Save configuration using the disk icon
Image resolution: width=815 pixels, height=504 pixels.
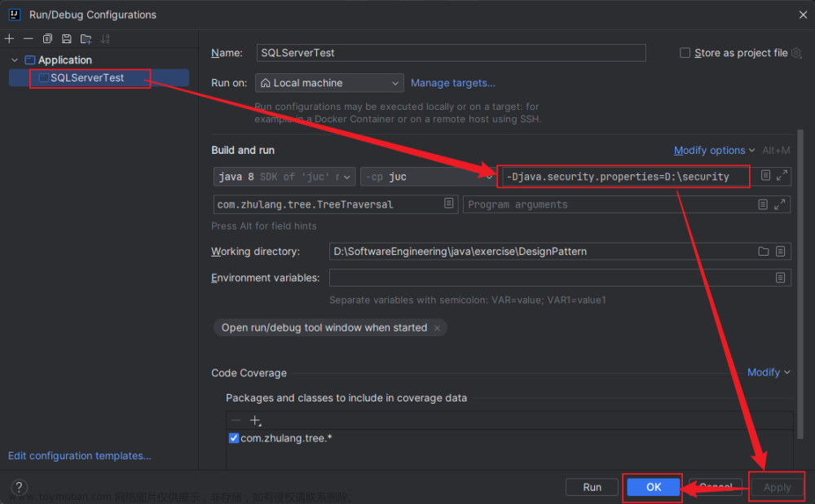tap(67, 39)
